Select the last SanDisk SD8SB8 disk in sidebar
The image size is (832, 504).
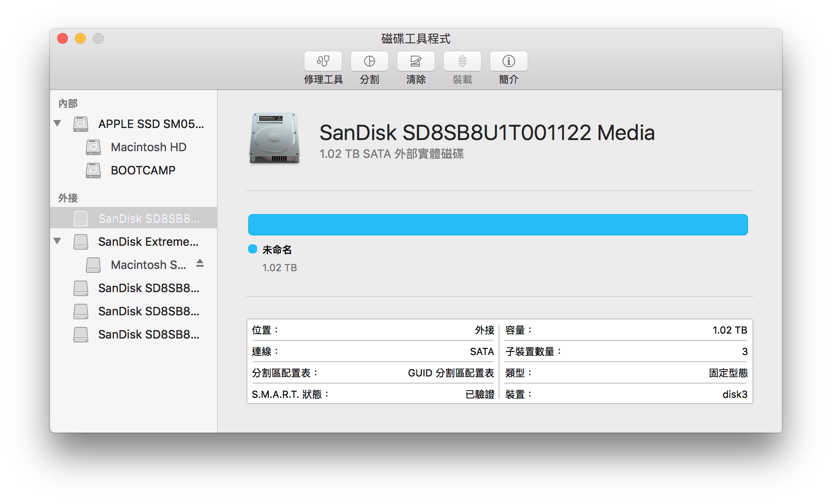pyautogui.click(x=148, y=335)
